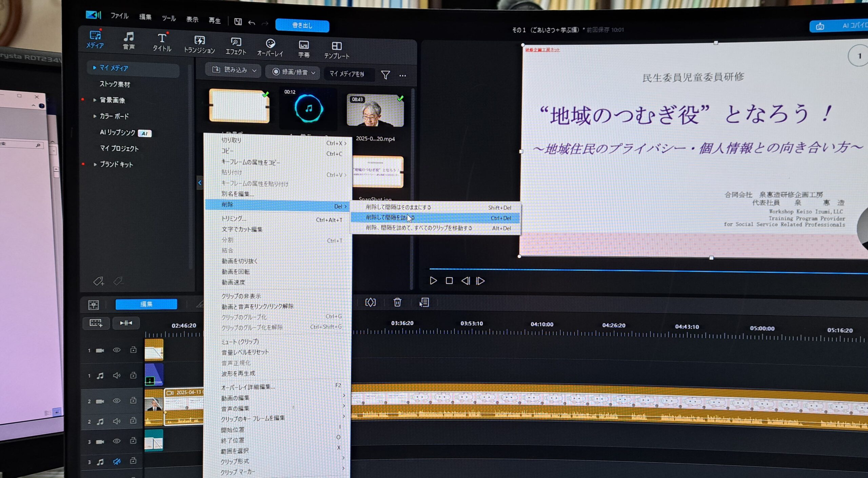The image size is (868, 478).
Task: Click the remove tag icon
Action: click(118, 281)
